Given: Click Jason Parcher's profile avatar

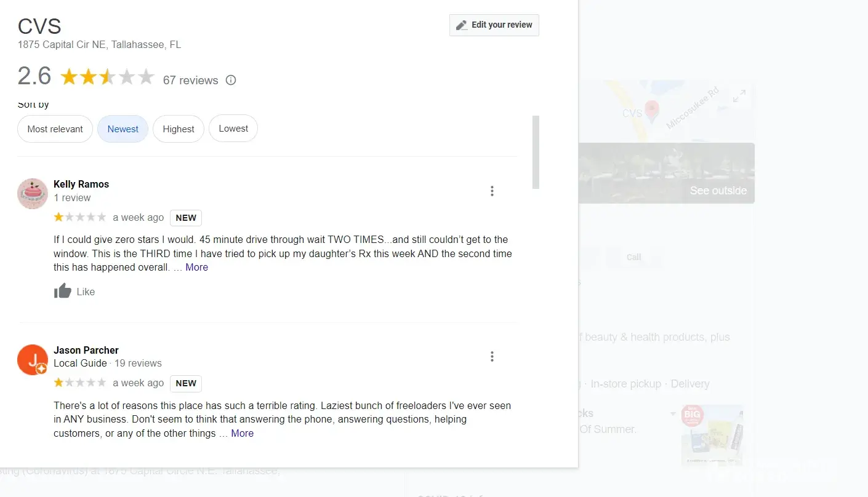Looking at the screenshot, I should 33,360.
